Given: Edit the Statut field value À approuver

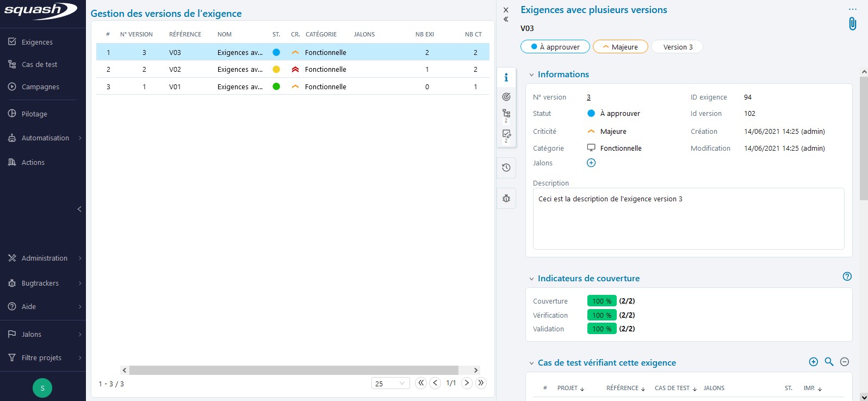Looking at the screenshot, I should pos(614,113).
